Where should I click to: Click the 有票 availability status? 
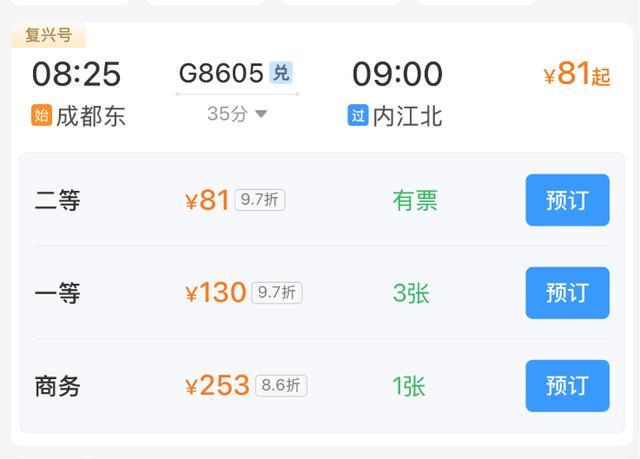click(x=415, y=200)
